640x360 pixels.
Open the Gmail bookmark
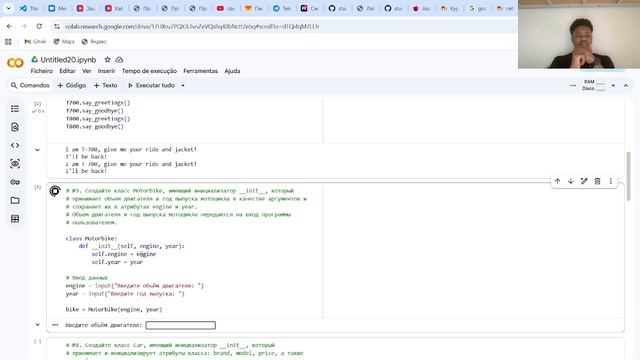pos(35,42)
